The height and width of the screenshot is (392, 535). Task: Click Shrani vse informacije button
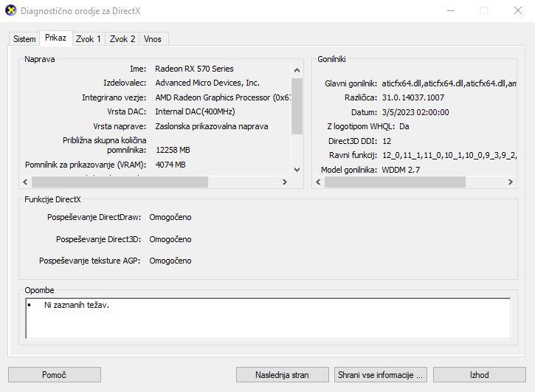point(380,374)
